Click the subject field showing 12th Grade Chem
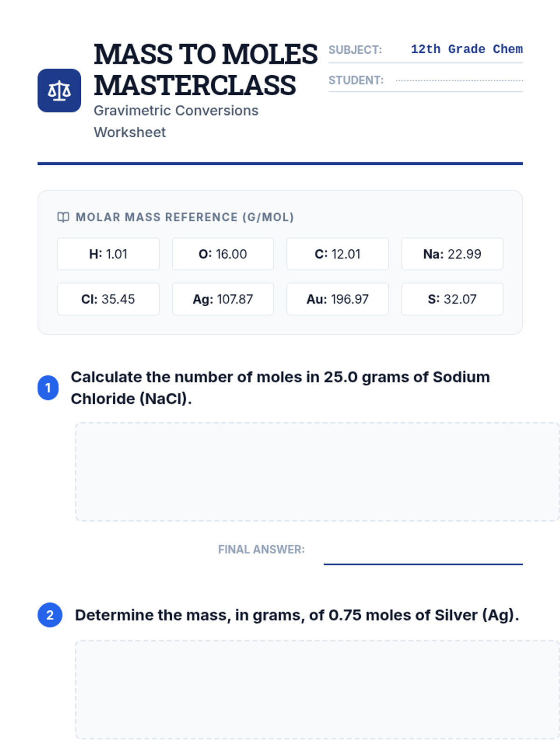This screenshot has height=747, width=560. [x=466, y=49]
